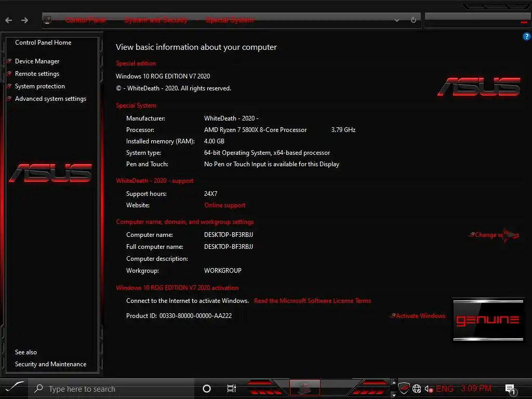Click the Control Panel breadcrumb

coord(86,20)
